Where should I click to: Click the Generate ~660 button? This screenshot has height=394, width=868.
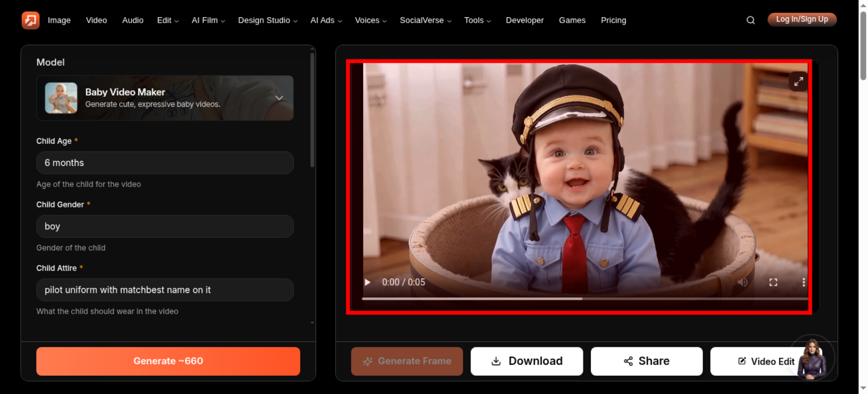click(168, 361)
